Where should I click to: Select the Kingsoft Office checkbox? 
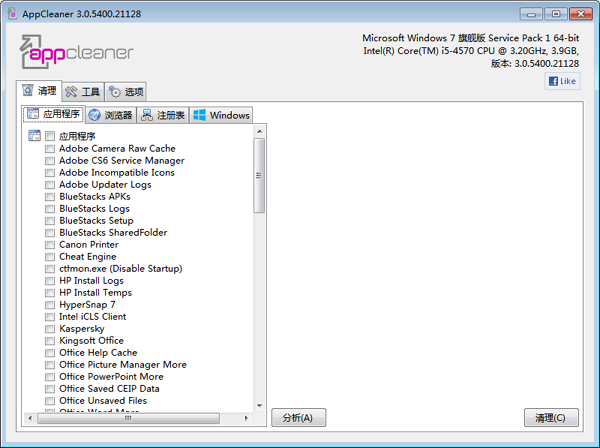pyautogui.click(x=50, y=341)
